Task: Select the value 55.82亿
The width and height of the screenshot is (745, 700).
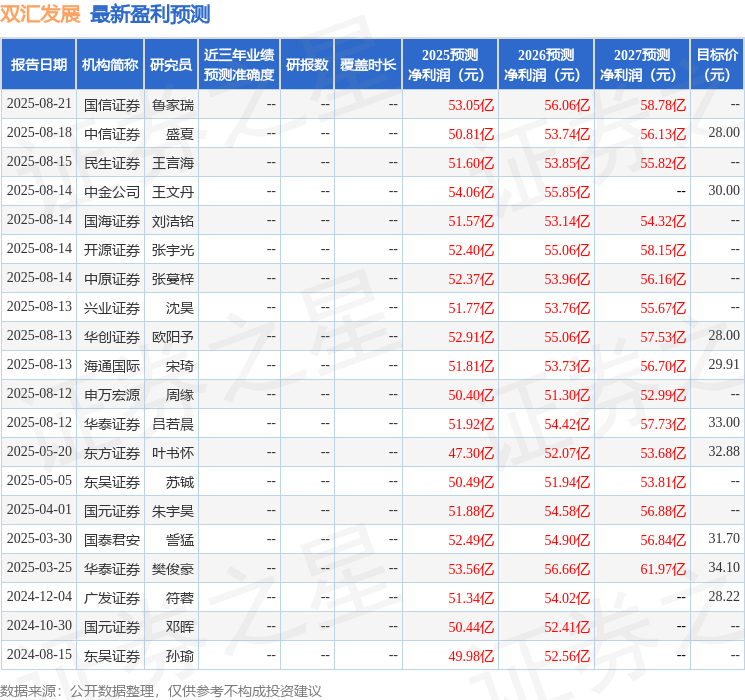Action: point(663,163)
